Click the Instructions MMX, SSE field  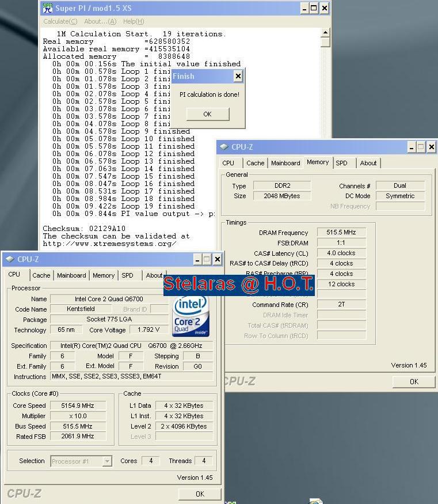tap(131, 376)
